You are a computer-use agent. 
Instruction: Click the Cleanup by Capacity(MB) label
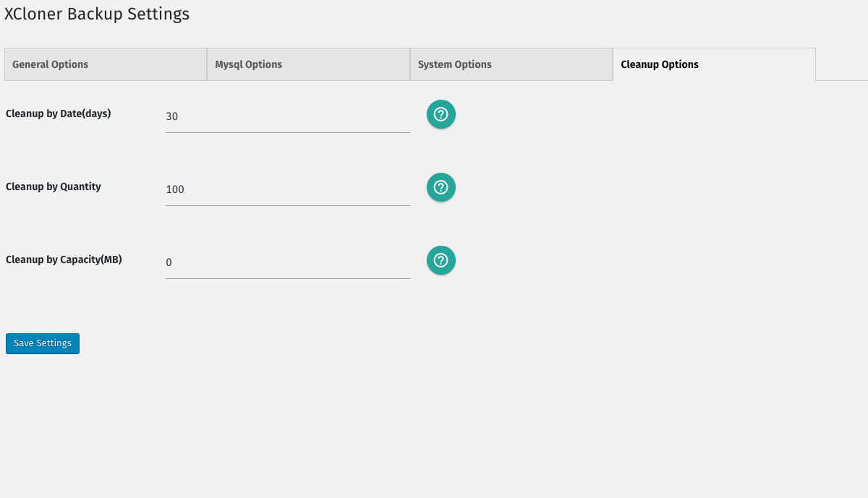point(64,259)
